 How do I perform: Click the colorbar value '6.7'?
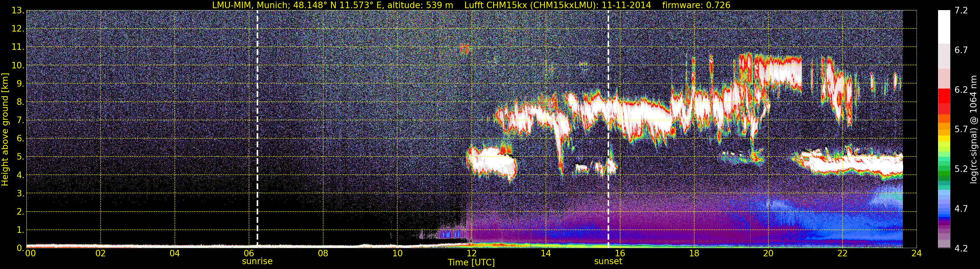961,50
